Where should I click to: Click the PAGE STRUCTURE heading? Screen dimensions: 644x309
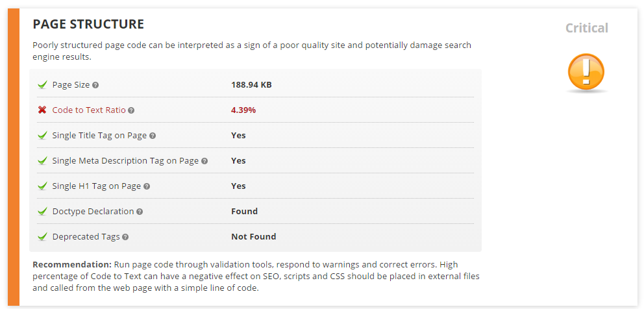click(88, 25)
